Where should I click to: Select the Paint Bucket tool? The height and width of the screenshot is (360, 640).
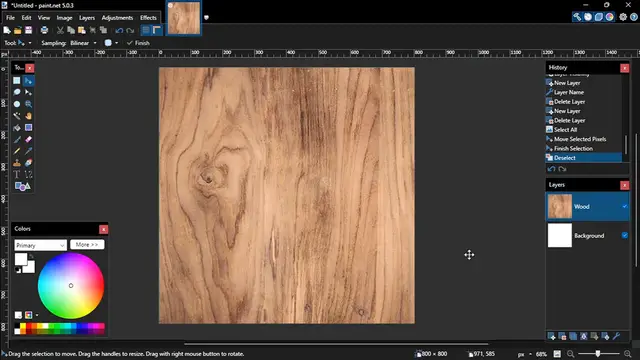[x=17, y=128]
